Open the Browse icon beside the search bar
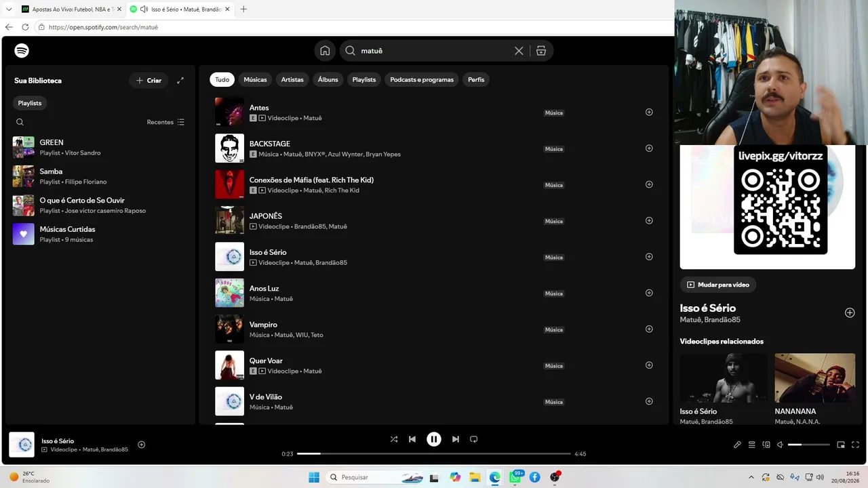The height and width of the screenshot is (488, 868). [x=541, y=51]
